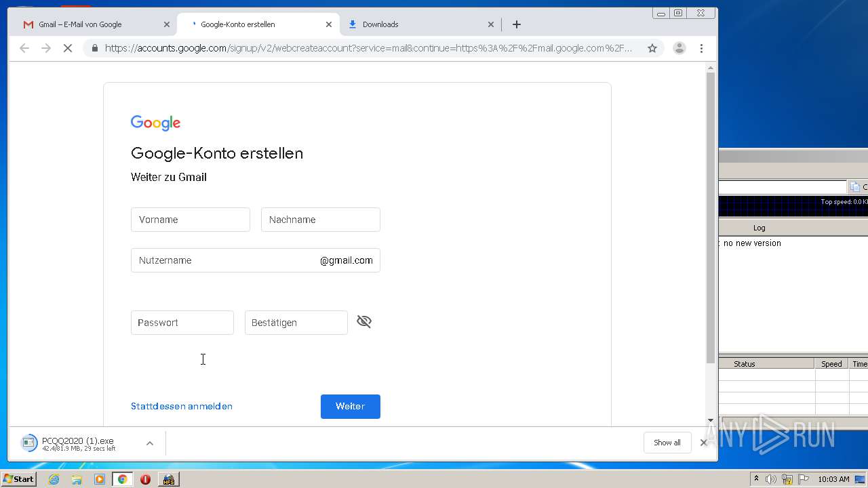The height and width of the screenshot is (488, 868).
Task: Click the Nachname input field
Action: point(321,220)
